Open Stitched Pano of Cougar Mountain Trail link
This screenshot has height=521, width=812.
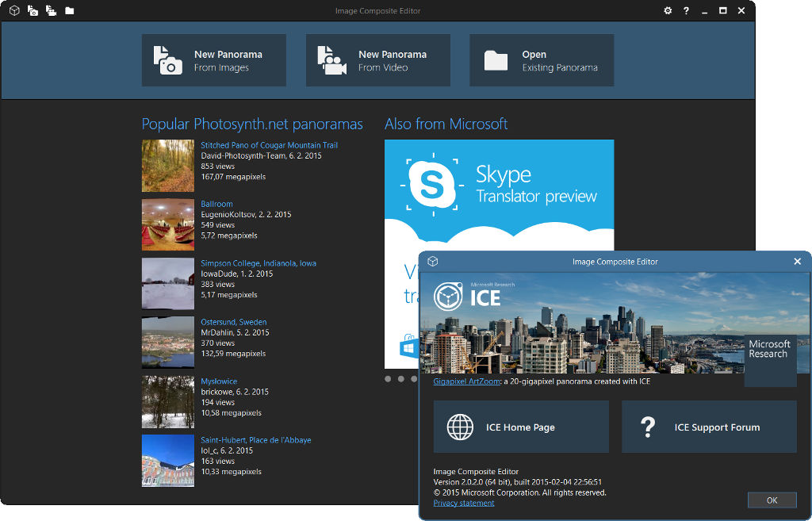[270, 145]
